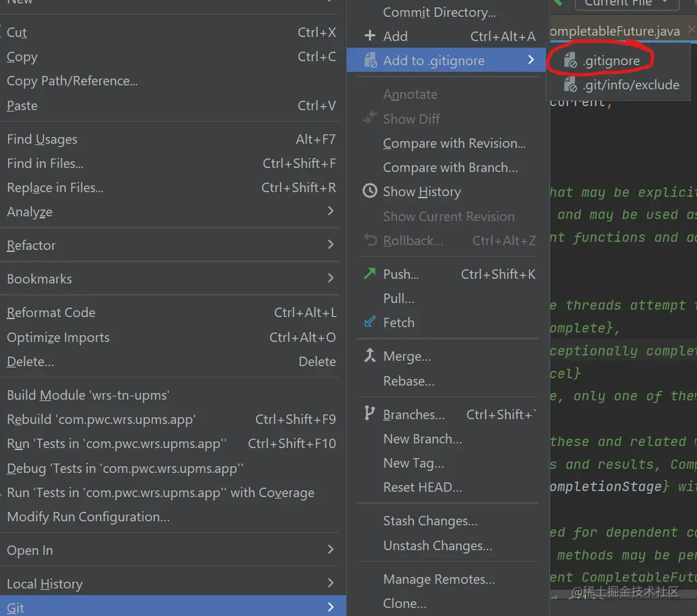Image resolution: width=697 pixels, height=616 pixels.
Task: Select Commit Directory...
Action: click(x=448, y=12)
